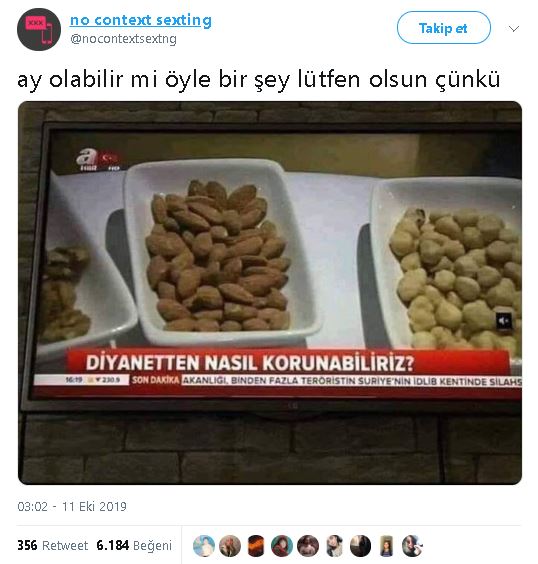The image size is (538, 564).
Task: Open liker avatar with red hood on teal
Action: point(282,546)
